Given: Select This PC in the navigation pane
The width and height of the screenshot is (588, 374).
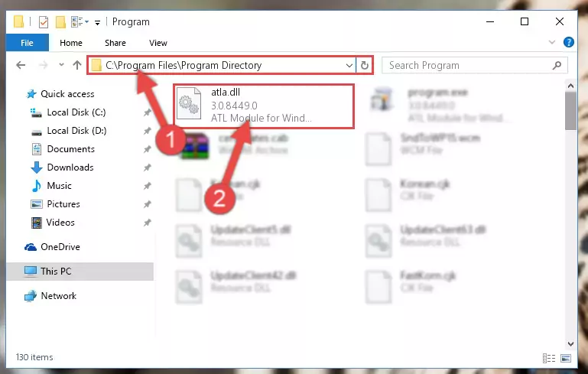Looking at the screenshot, I should (x=80, y=272).
